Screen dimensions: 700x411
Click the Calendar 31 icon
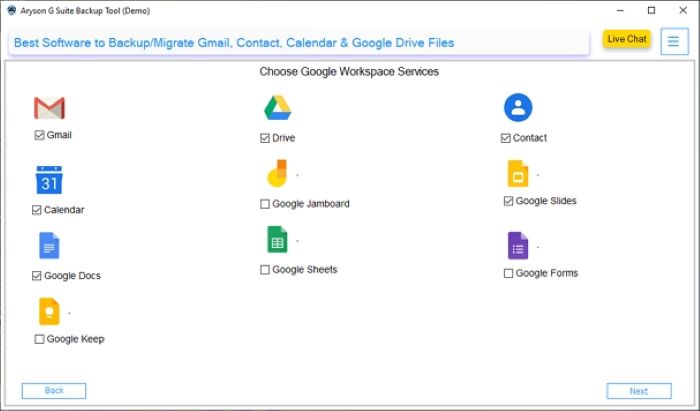(x=49, y=180)
